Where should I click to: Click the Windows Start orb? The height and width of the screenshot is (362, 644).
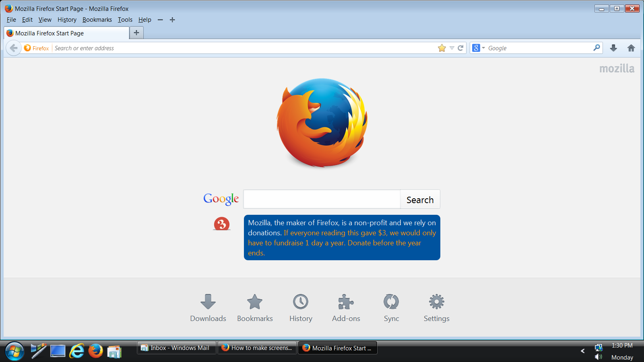pyautogui.click(x=14, y=351)
